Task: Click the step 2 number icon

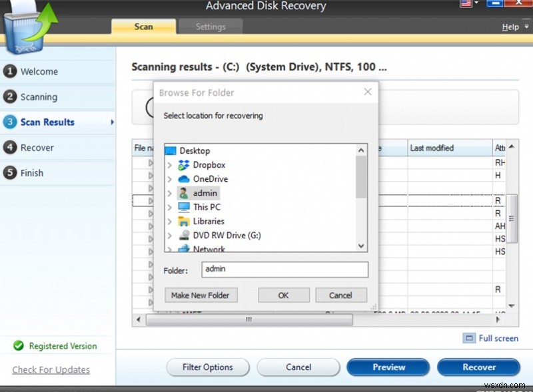Action: click(10, 97)
